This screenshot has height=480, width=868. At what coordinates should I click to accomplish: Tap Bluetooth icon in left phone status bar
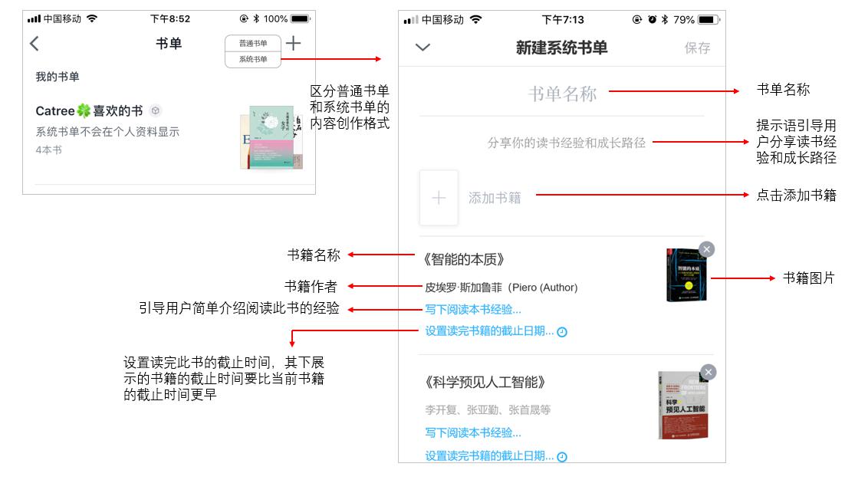point(256,19)
